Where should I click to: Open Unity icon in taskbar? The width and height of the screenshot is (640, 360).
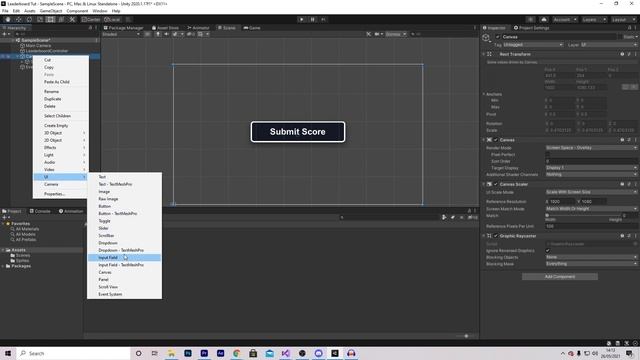pyautogui.click(x=335, y=353)
